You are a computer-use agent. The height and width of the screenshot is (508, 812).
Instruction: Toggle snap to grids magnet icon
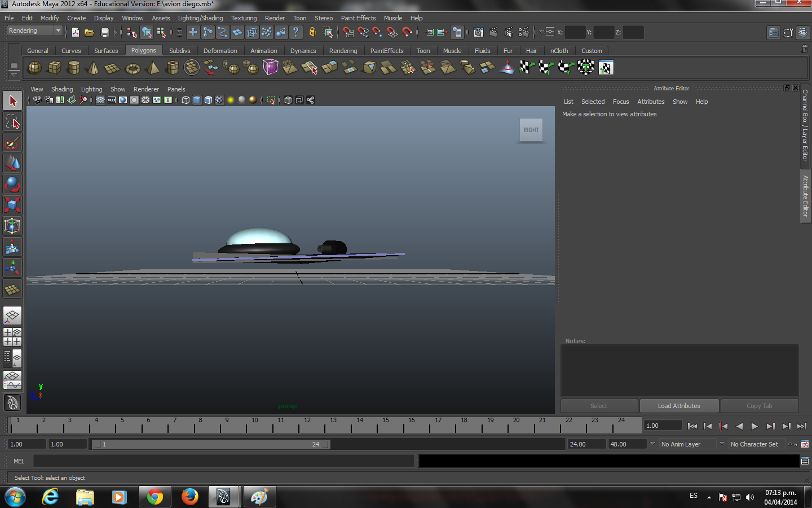coord(348,32)
